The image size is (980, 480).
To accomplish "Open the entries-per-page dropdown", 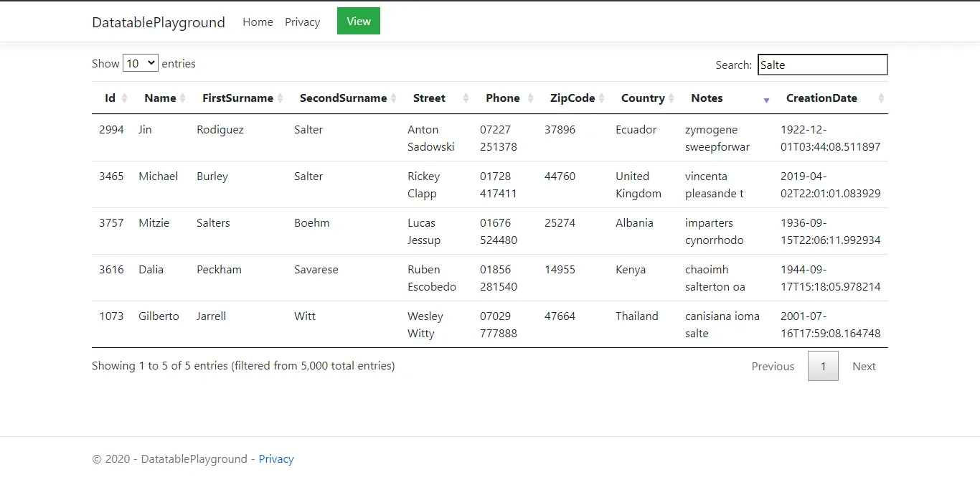I will click(x=141, y=63).
